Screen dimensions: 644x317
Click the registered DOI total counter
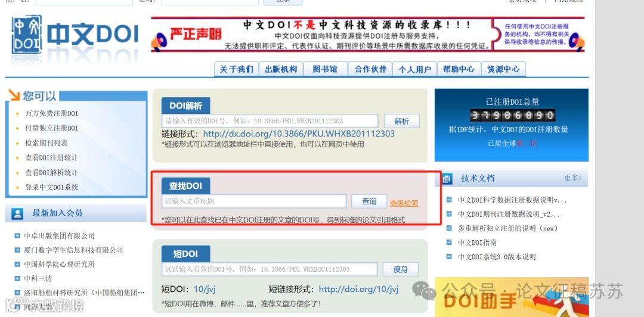[512, 116]
